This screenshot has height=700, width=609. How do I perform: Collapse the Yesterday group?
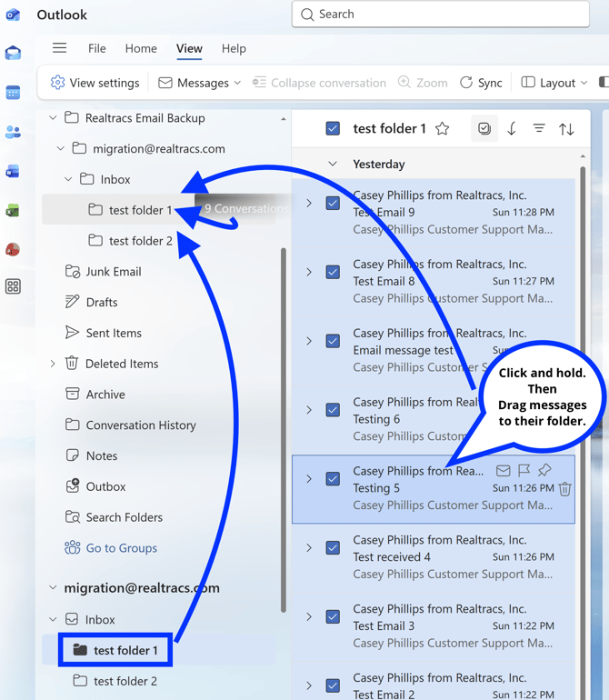(x=333, y=164)
